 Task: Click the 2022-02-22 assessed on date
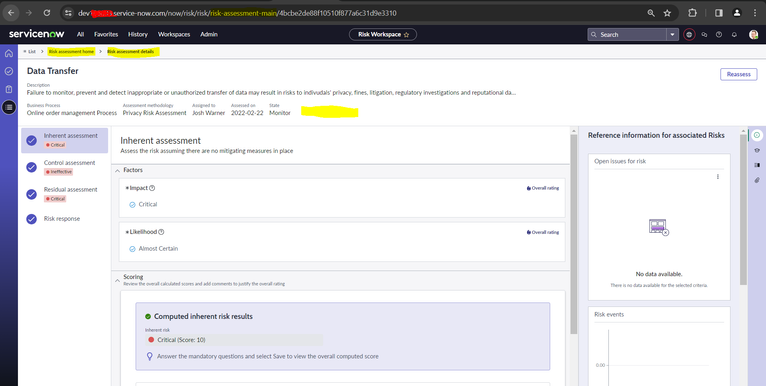[247, 113]
